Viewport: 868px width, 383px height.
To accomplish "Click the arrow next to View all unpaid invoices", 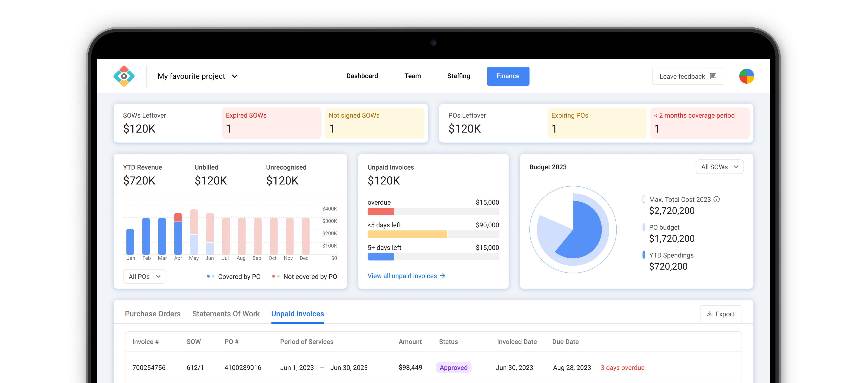I will (443, 276).
